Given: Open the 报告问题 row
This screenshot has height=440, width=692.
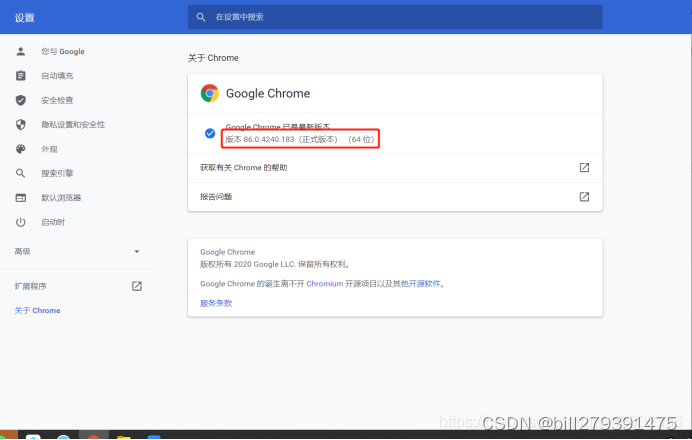Looking at the screenshot, I should pos(395,197).
